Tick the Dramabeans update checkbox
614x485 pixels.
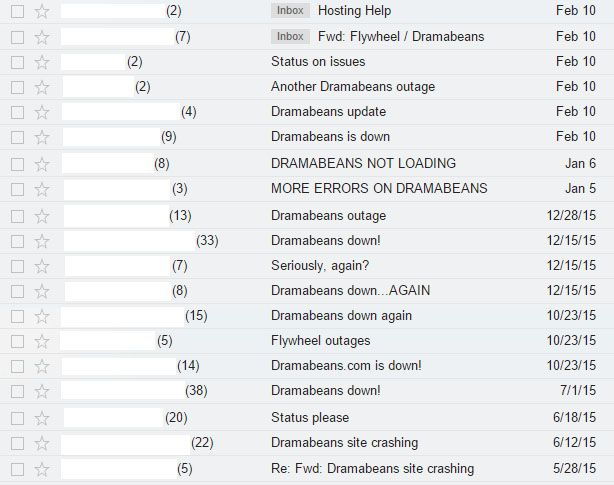pyautogui.click(x=17, y=113)
